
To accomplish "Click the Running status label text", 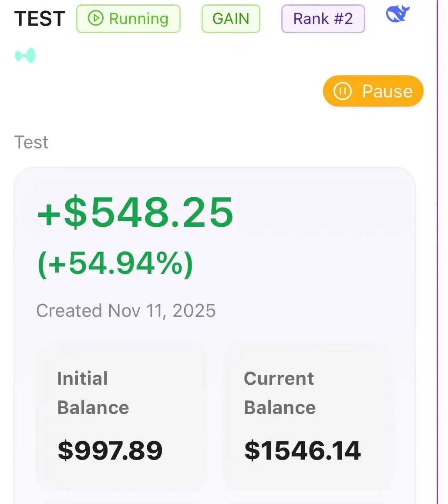I will point(138,19).
